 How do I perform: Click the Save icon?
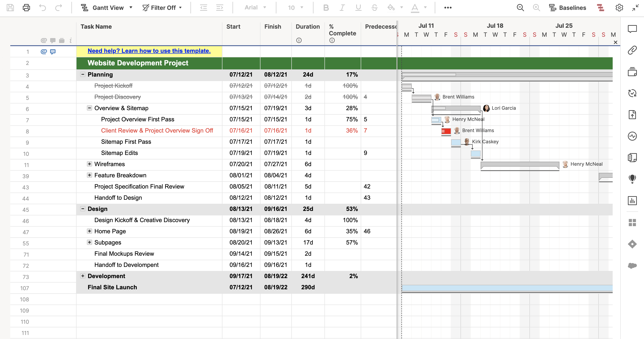point(10,8)
